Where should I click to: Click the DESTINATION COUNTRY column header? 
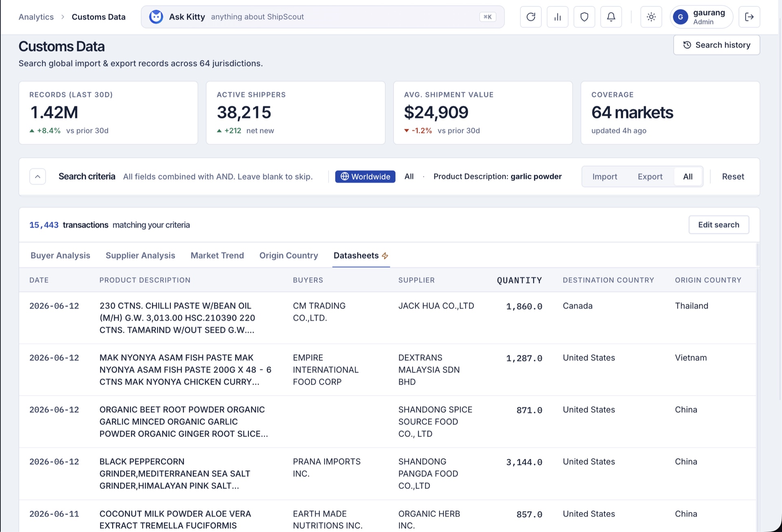pos(608,280)
